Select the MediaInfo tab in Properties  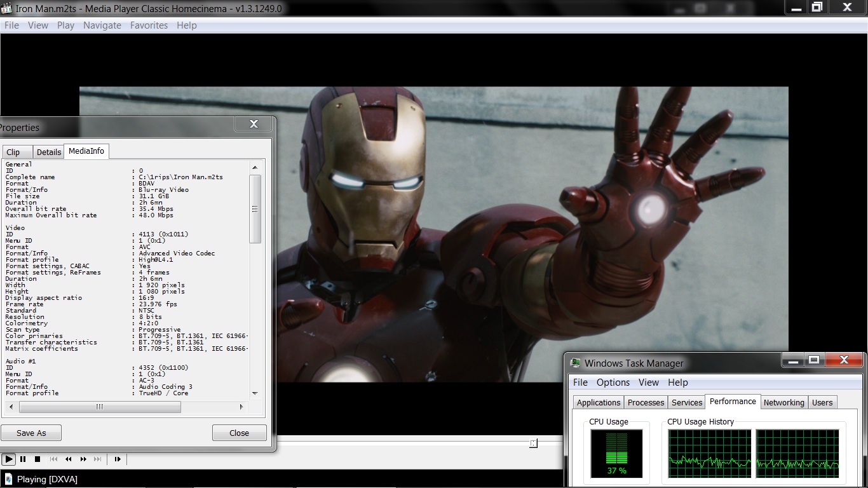(x=86, y=151)
